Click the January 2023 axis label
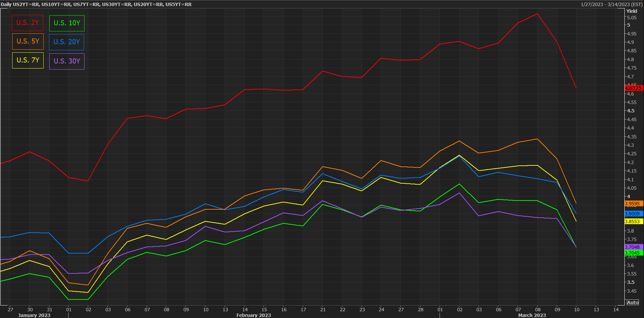The image size is (644, 318). pos(34,315)
